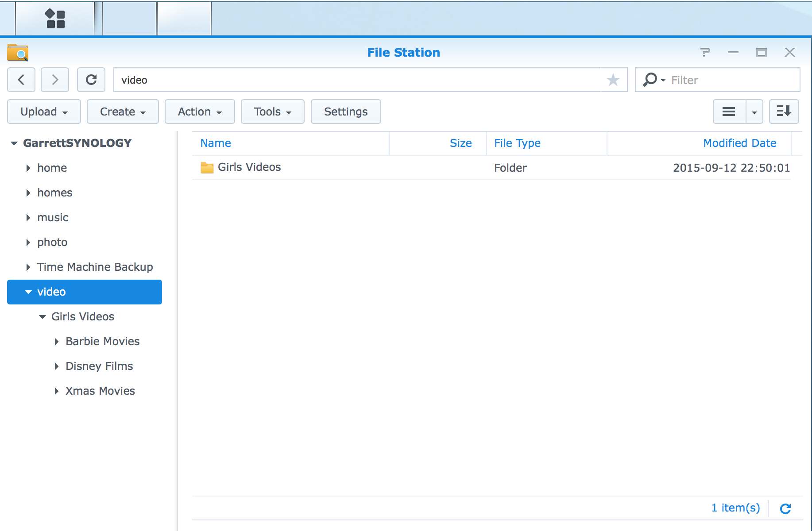Collapse the GarrettSYNOLOGY tree root

pos(14,143)
